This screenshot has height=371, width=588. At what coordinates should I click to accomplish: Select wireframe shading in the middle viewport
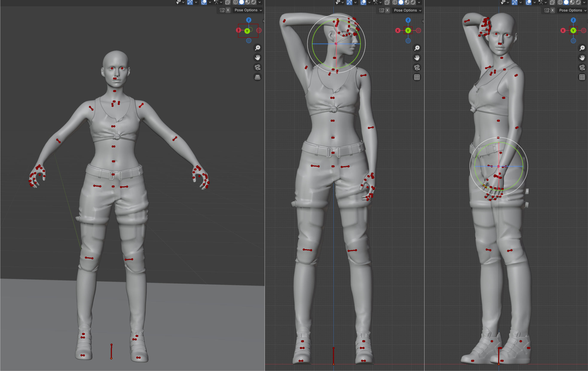pos(395,2)
